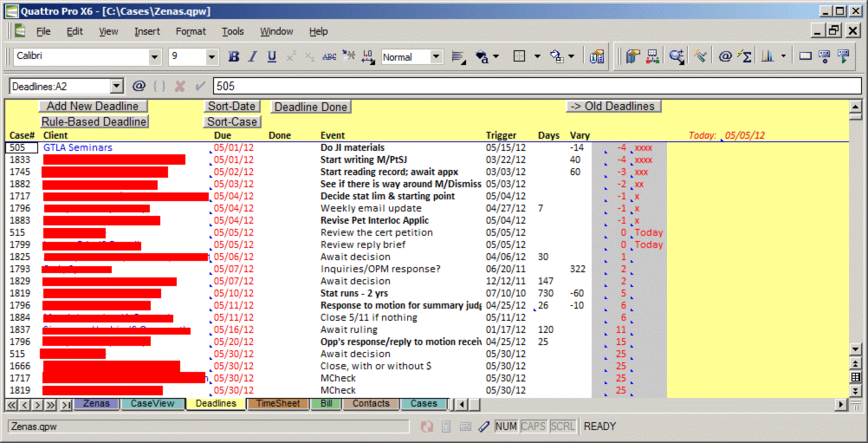Toggle bold formatting
The width and height of the screenshot is (868, 443).
(234, 57)
